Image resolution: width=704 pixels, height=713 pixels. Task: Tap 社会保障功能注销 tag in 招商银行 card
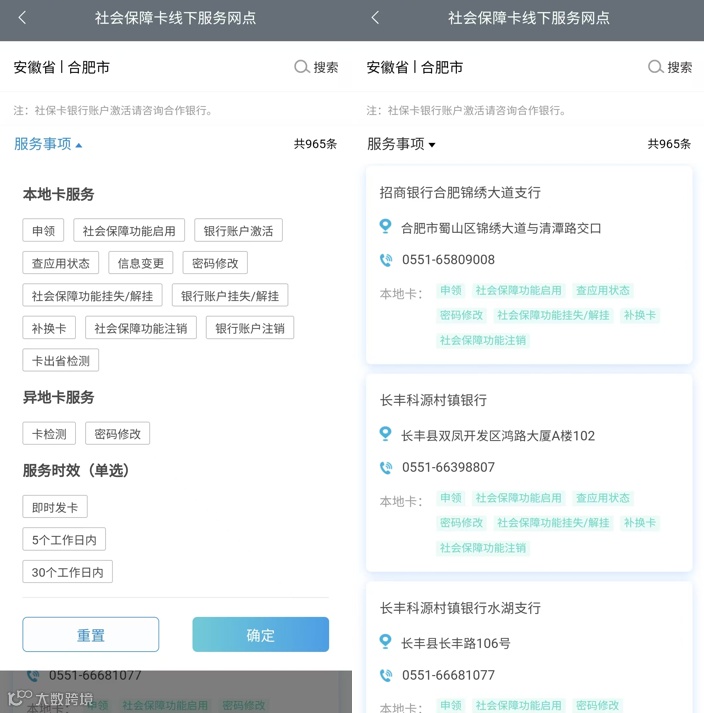[483, 340]
